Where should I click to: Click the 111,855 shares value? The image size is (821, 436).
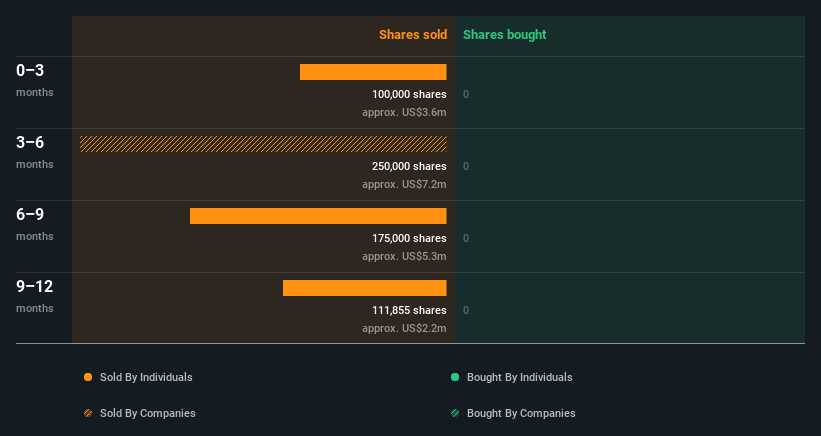click(x=409, y=310)
